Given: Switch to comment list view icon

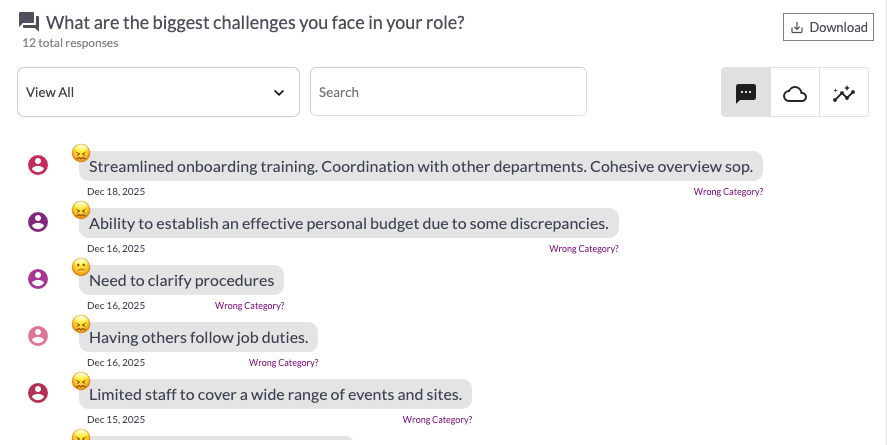Looking at the screenshot, I should 746,93.
